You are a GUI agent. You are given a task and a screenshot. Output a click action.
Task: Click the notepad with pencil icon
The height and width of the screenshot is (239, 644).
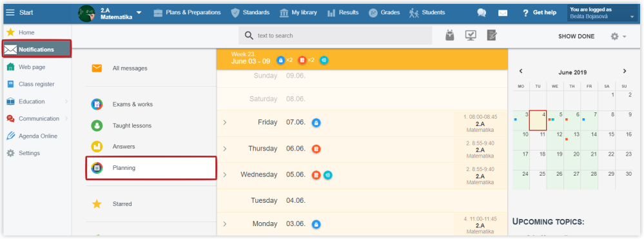pos(492,36)
